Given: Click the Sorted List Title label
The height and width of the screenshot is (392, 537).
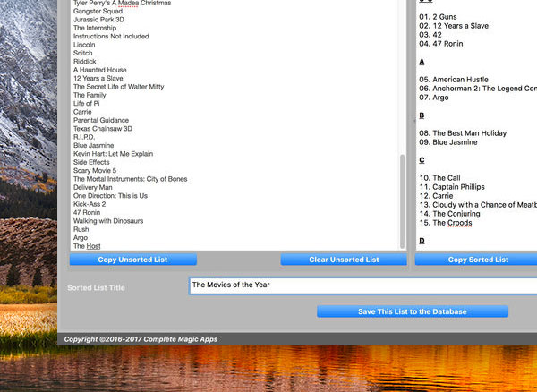Looking at the screenshot, I should pyautogui.click(x=97, y=288).
